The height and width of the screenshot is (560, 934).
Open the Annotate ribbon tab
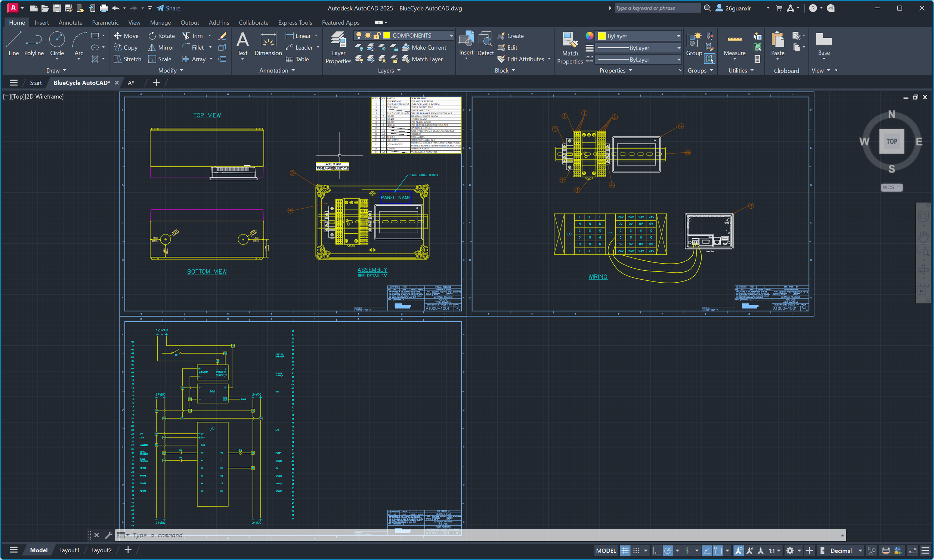point(70,23)
